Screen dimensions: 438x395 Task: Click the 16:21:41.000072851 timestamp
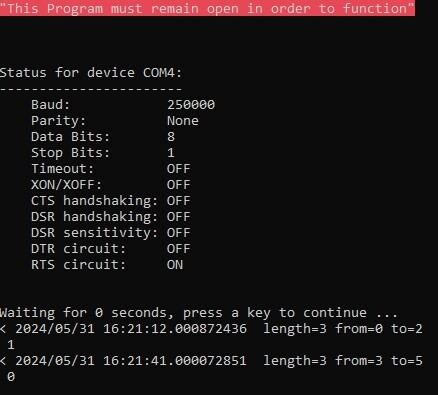[175, 361]
